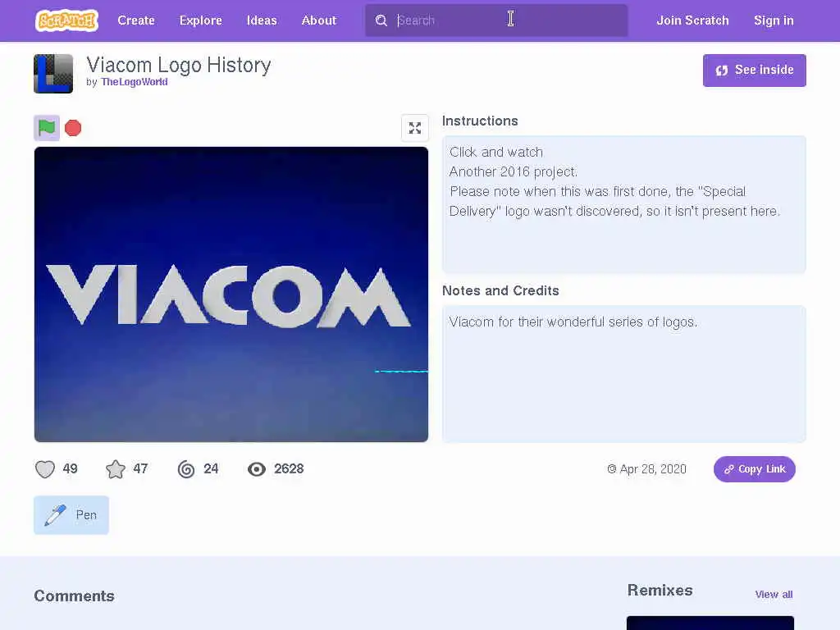Click the remix count 24

[211, 468]
